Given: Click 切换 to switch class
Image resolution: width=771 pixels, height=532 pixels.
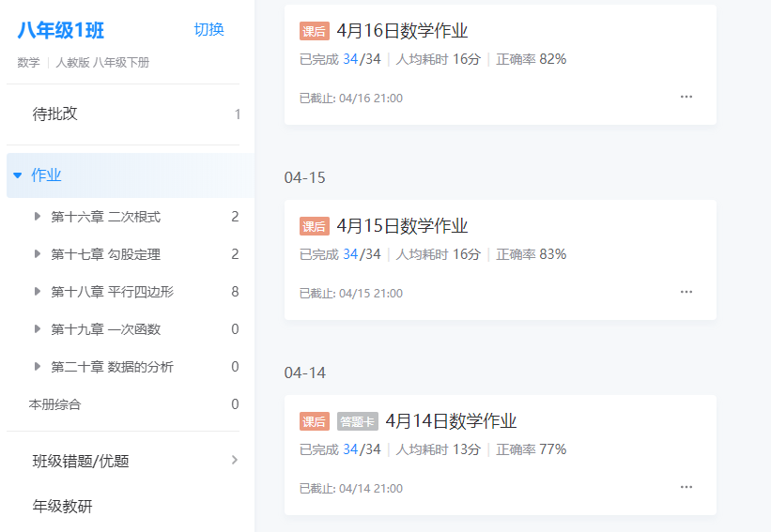Looking at the screenshot, I should pyautogui.click(x=209, y=29).
